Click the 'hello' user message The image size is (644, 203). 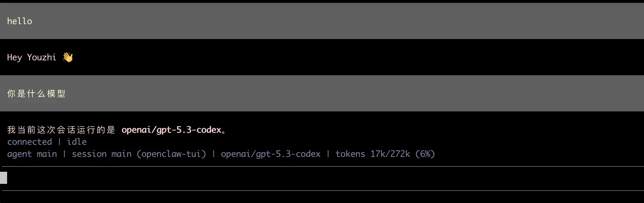(20, 21)
